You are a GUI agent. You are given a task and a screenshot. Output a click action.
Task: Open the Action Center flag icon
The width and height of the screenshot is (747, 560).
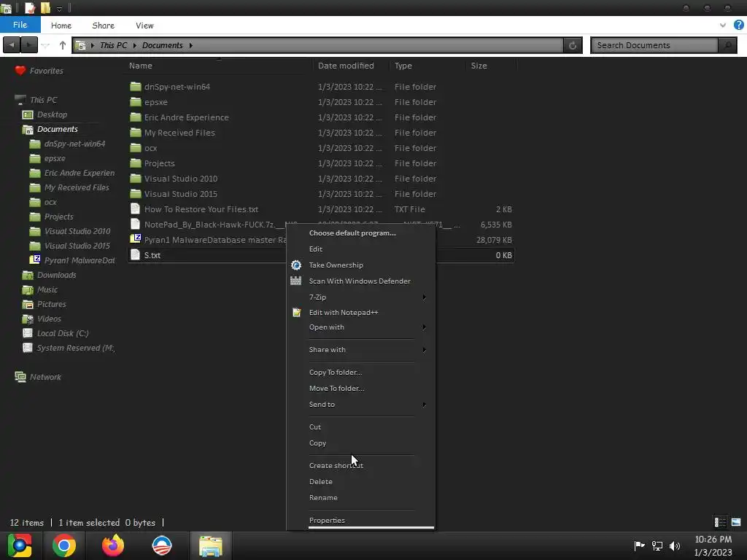tap(639, 545)
